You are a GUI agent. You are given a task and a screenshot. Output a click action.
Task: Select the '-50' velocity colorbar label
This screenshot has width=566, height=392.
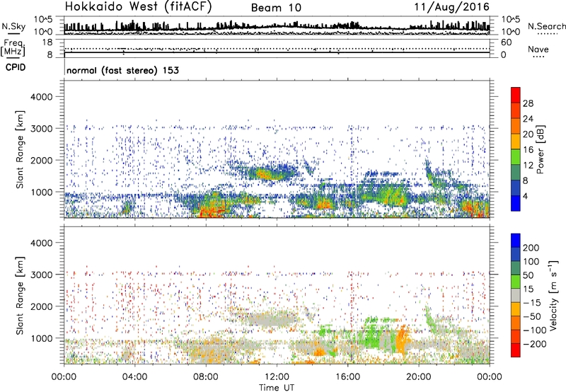[532, 316]
